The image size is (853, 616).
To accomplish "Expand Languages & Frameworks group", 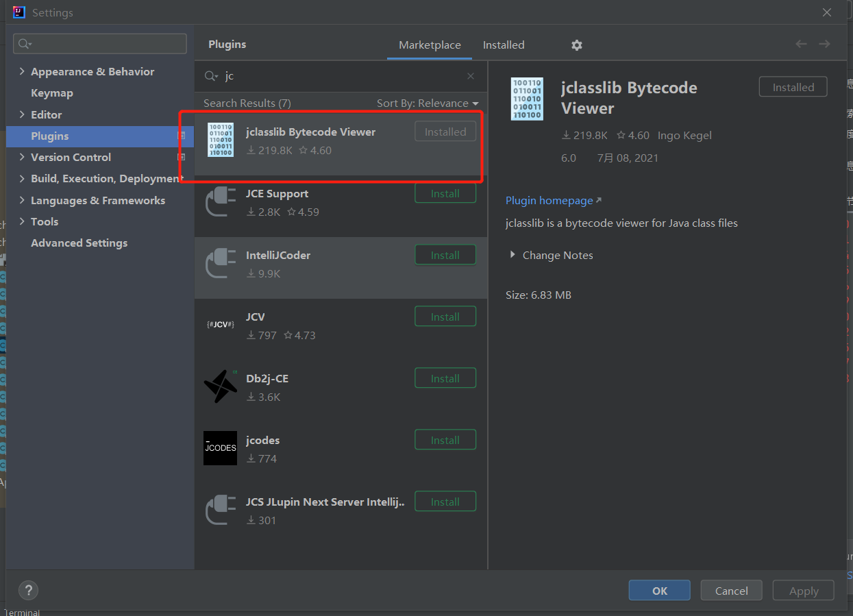I will tap(22, 200).
